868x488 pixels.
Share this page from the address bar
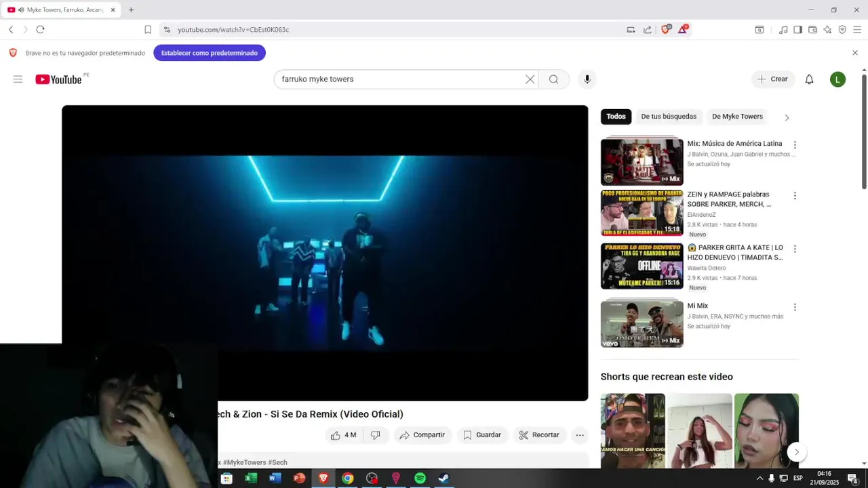(648, 29)
